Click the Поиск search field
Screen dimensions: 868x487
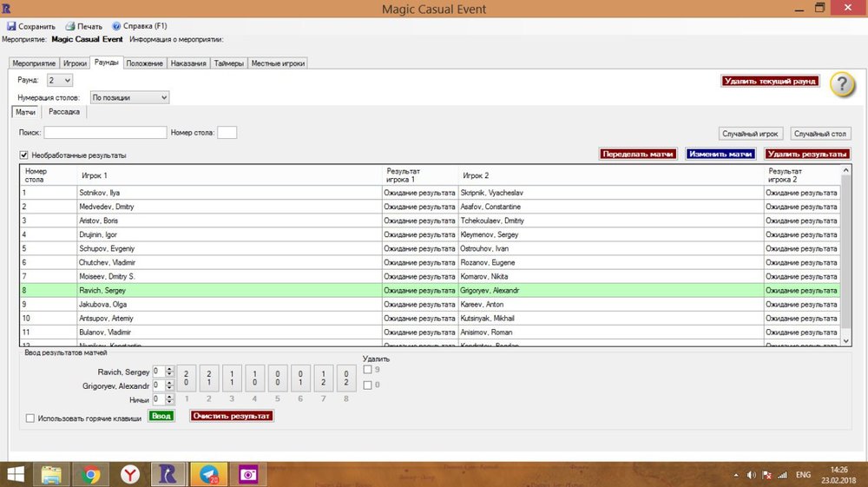tap(105, 133)
